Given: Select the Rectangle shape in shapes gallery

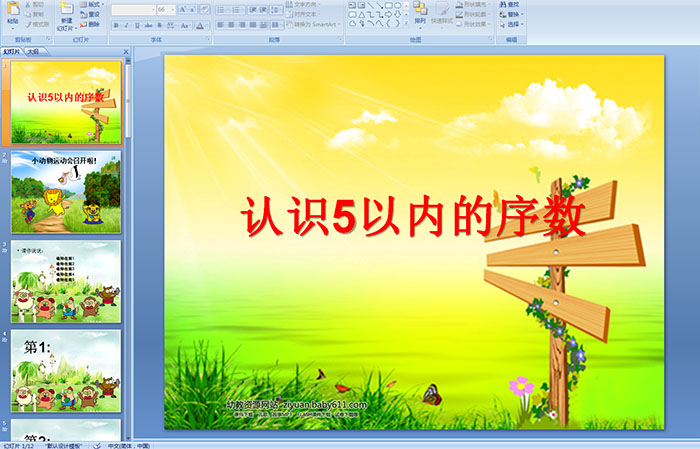Looking at the screenshot, I should tap(388, 5).
